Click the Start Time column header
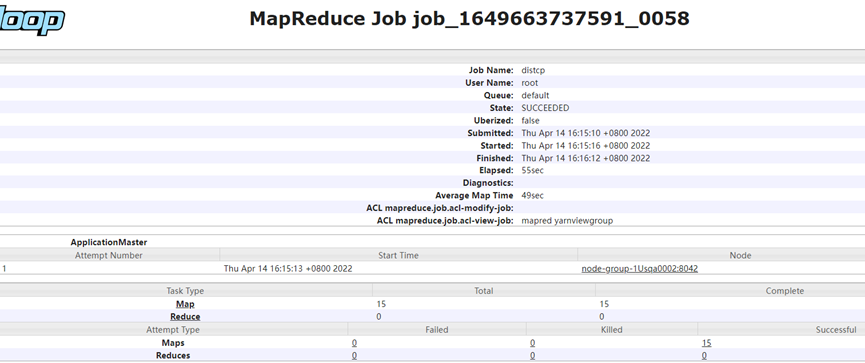 pyautogui.click(x=398, y=255)
